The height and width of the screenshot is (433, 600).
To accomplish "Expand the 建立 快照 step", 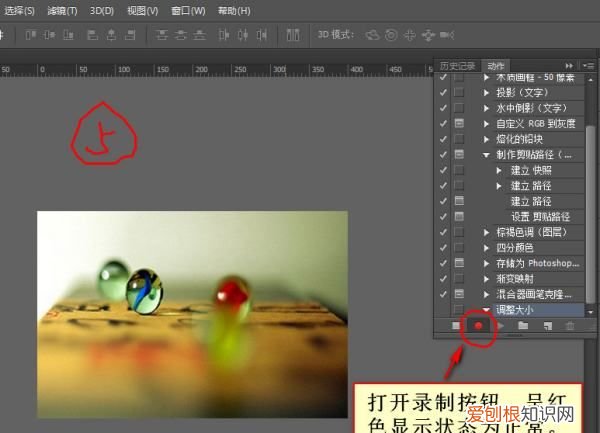I will coord(499,170).
